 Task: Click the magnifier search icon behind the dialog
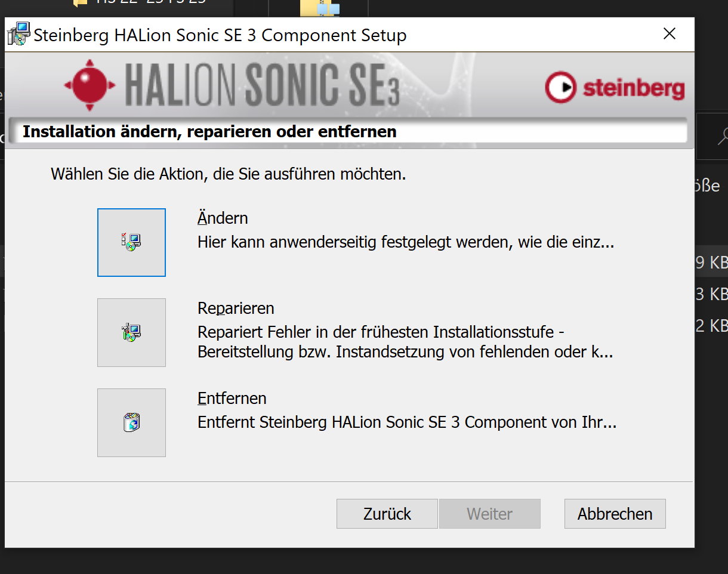coord(721,136)
